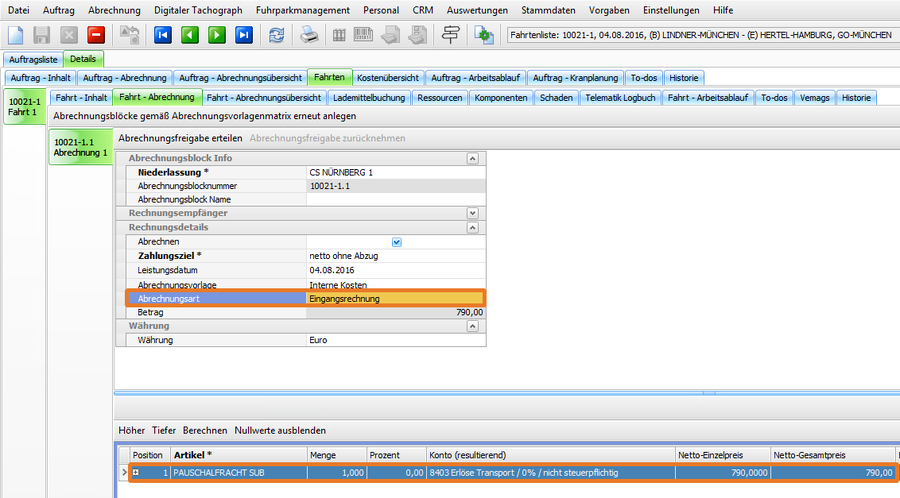Screen dimensions: 900x498
Task: Click Abrechnungsfreigabe erteilen
Action: (x=180, y=138)
